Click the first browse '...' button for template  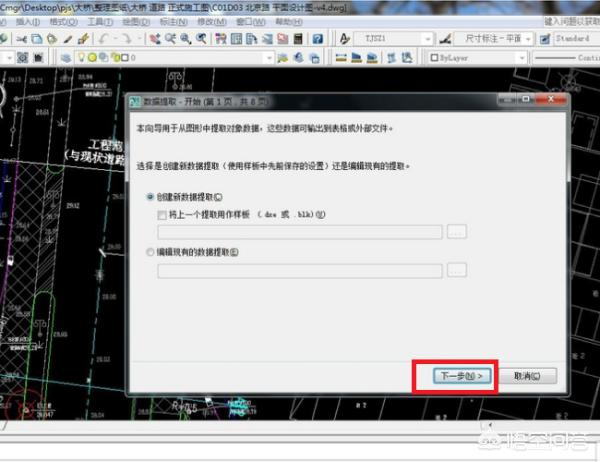pos(457,232)
